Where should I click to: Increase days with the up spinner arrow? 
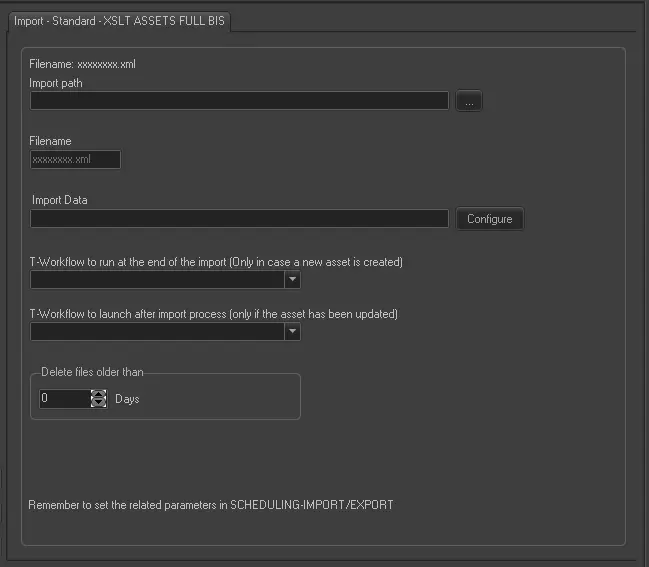click(98, 394)
